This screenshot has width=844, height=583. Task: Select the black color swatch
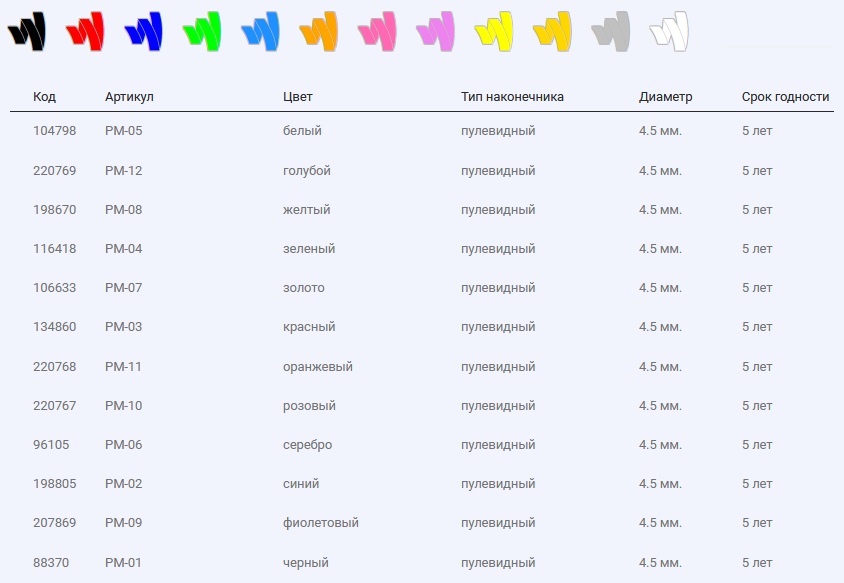tap(27, 31)
